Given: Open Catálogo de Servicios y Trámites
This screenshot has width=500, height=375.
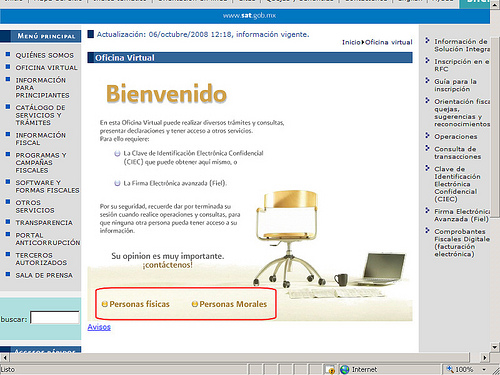Looking at the screenshot, I should (x=40, y=115).
